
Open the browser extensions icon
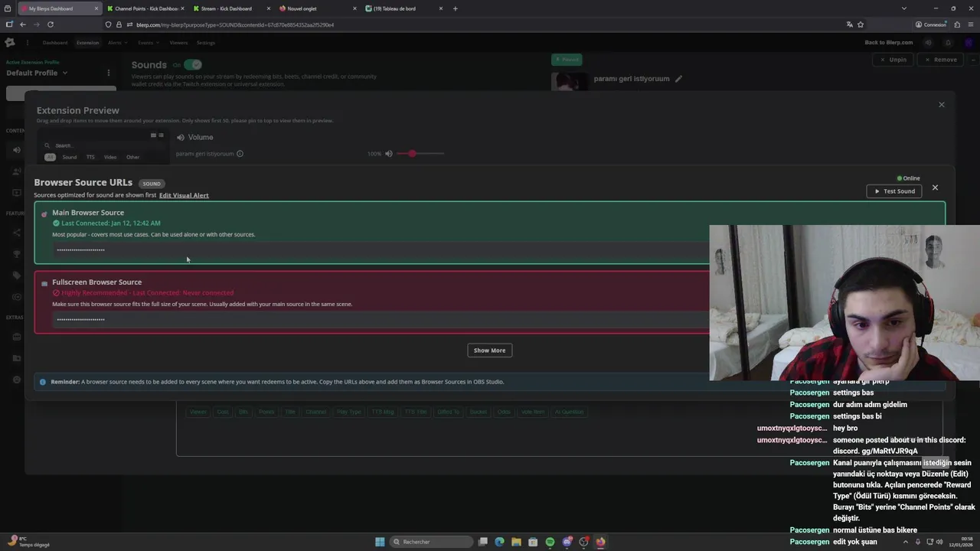point(957,24)
